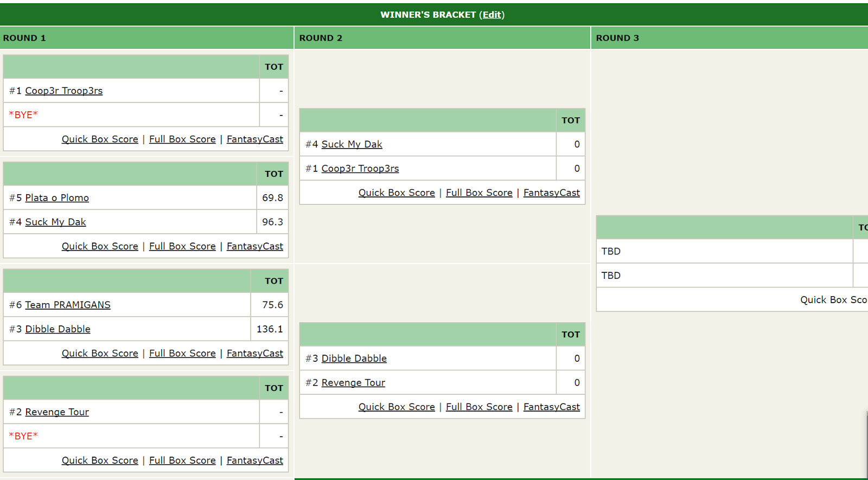The height and width of the screenshot is (480, 868).
Task: View Full Box Score for Round 2 Dibble Dabble matchup
Action: pos(479,407)
